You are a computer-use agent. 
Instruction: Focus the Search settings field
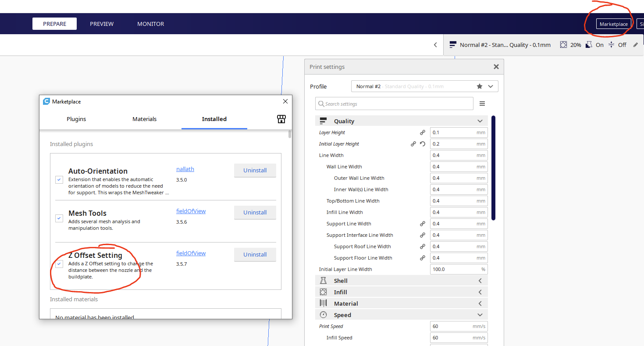pos(394,104)
